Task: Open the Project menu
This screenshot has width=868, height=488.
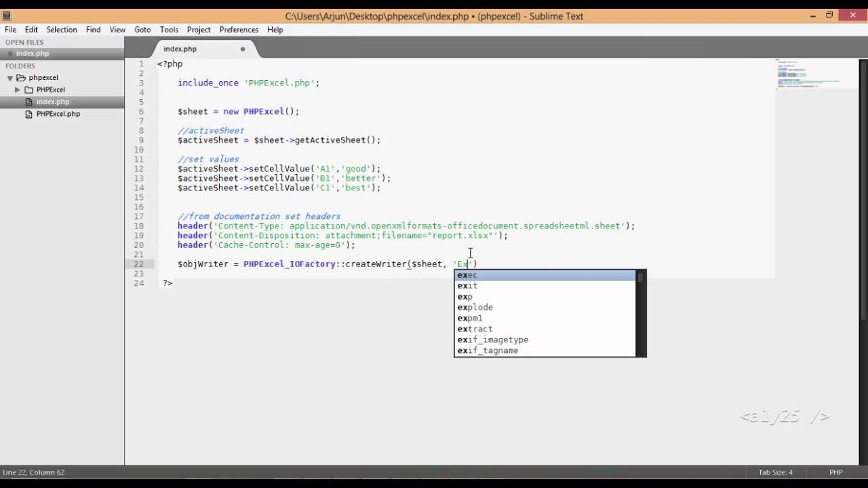Action: pos(199,30)
